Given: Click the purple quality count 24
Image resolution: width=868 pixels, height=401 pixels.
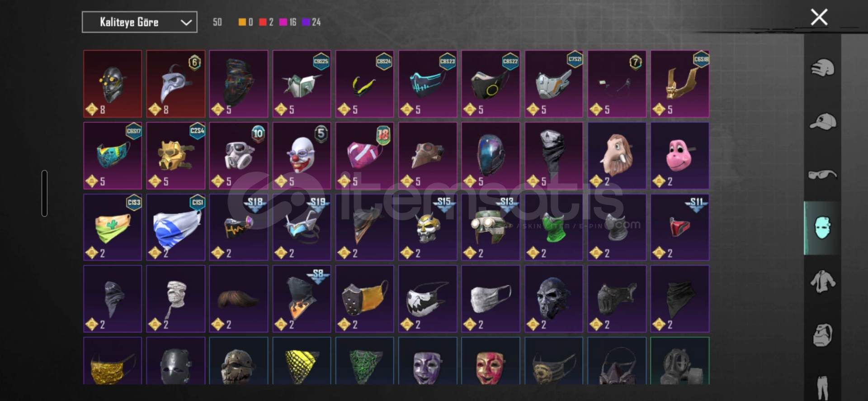Looking at the screenshot, I should click(x=311, y=22).
